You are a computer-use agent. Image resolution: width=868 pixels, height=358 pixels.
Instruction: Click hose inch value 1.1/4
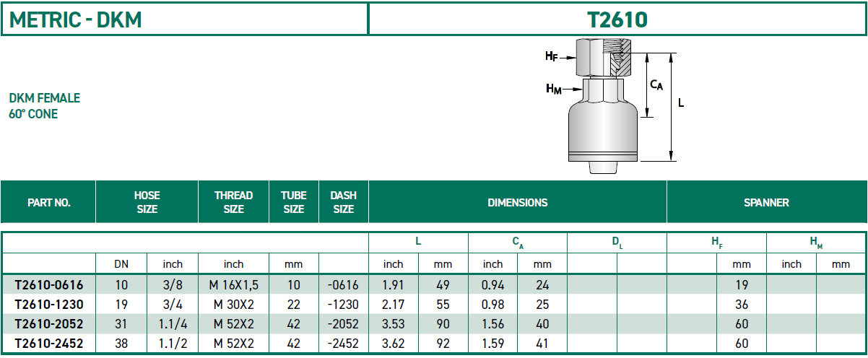click(173, 324)
